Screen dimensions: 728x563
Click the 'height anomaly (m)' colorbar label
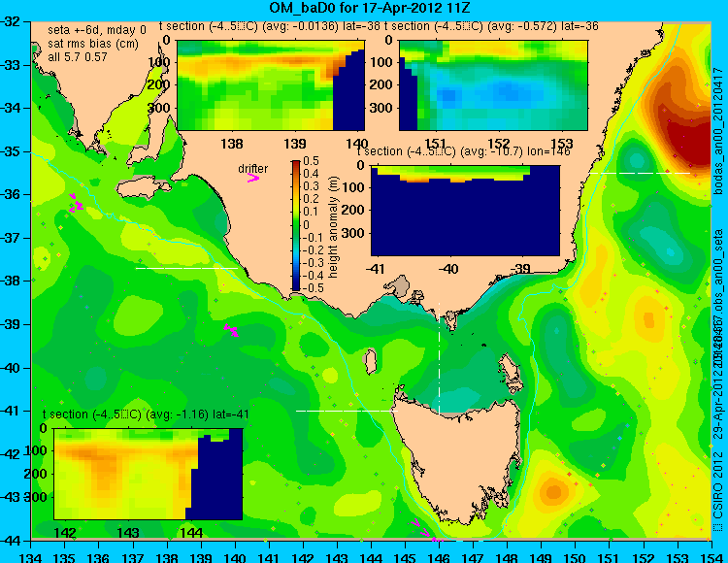pos(333,227)
